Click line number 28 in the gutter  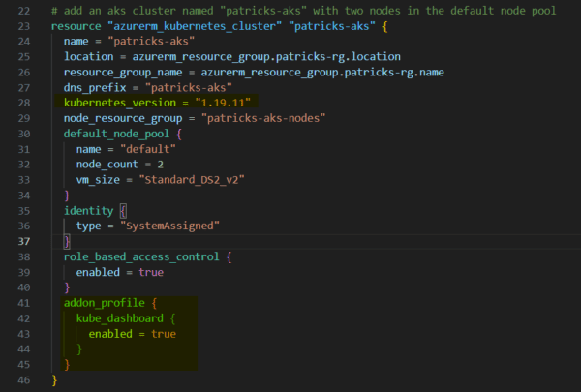tap(21, 102)
